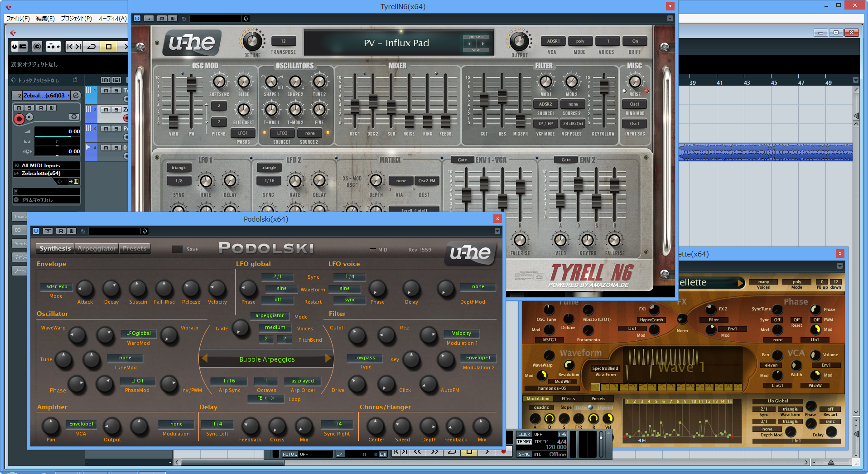
Task: Click fast forward button in bottom transport bar
Action: (x=434, y=451)
